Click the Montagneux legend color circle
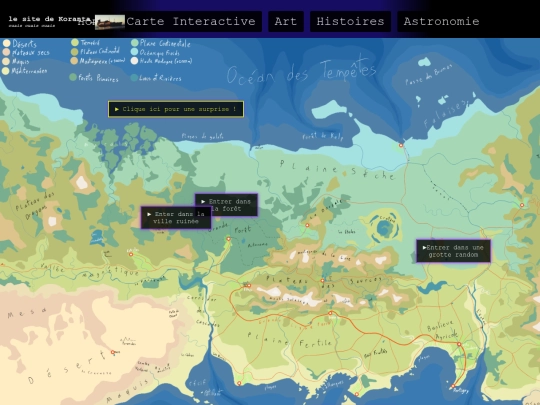This screenshot has width=540, height=405. [74, 61]
